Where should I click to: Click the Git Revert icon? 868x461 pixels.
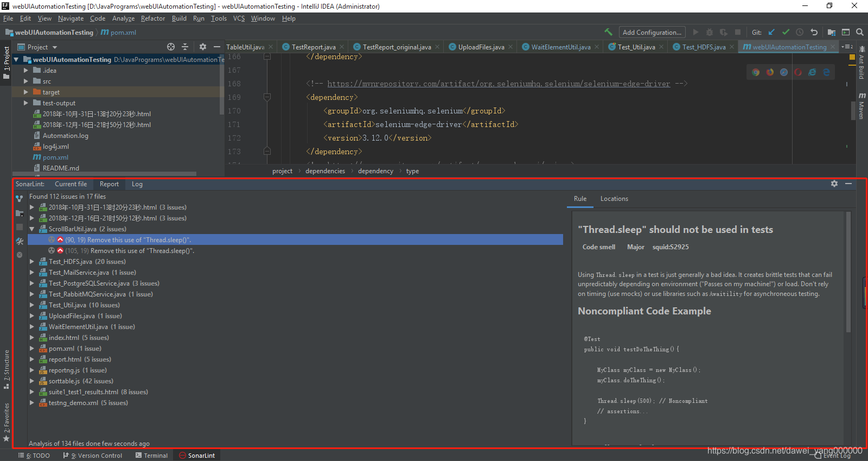(x=814, y=32)
